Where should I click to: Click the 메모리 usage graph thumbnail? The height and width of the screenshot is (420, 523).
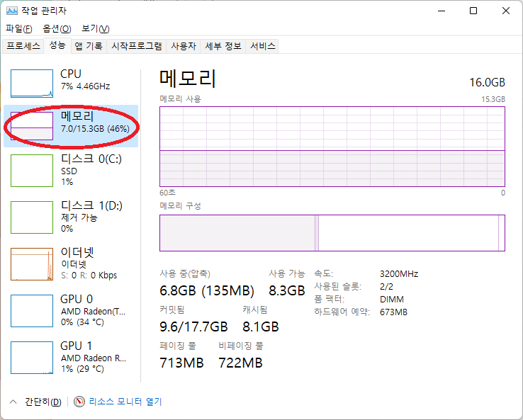tap(32, 126)
